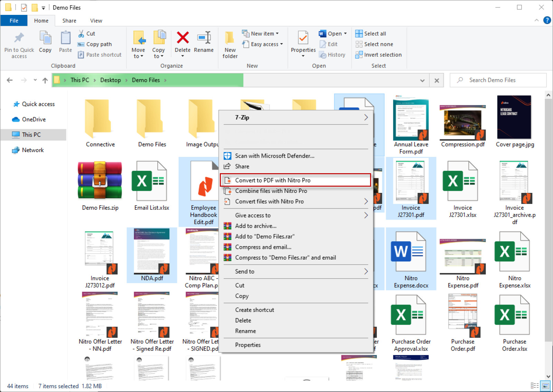The width and height of the screenshot is (553, 392).
Task: Pin selected items using Pin to Quick access
Action: tap(19, 44)
